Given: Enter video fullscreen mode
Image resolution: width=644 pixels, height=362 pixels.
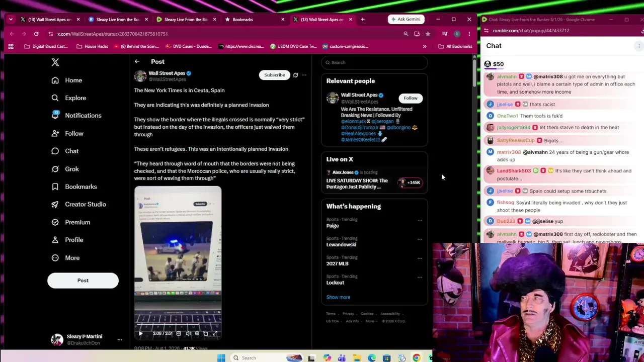Looking at the screenshot, I should click(x=215, y=333).
